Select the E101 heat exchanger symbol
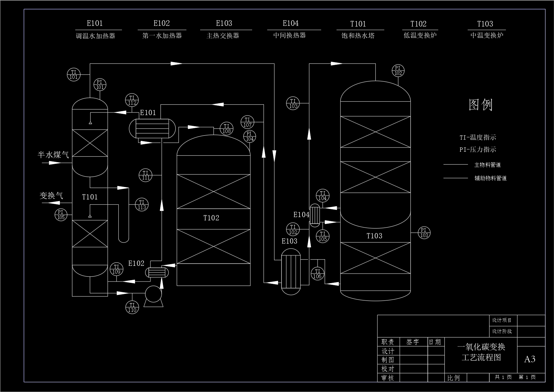The width and height of the screenshot is (554, 392). pyautogui.click(x=153, y=129)
